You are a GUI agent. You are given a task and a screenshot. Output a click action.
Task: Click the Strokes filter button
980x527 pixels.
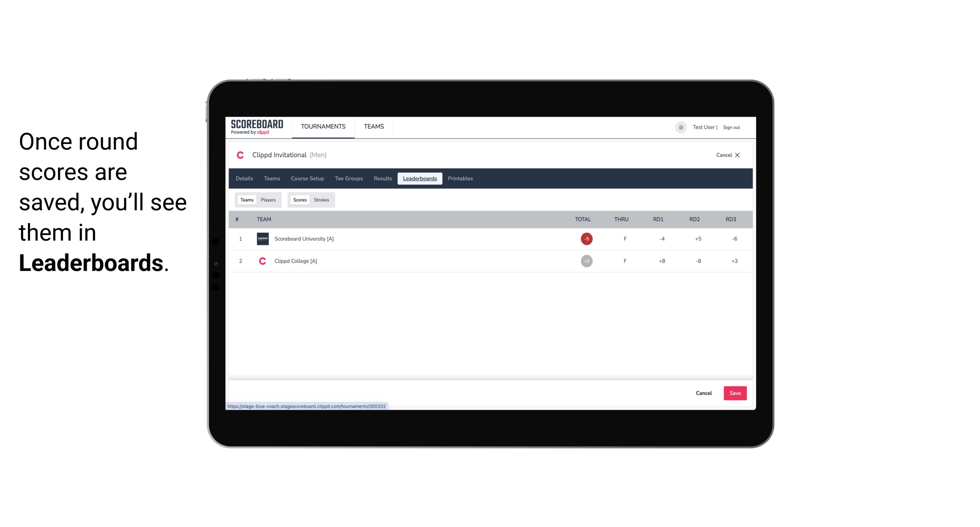322,200
